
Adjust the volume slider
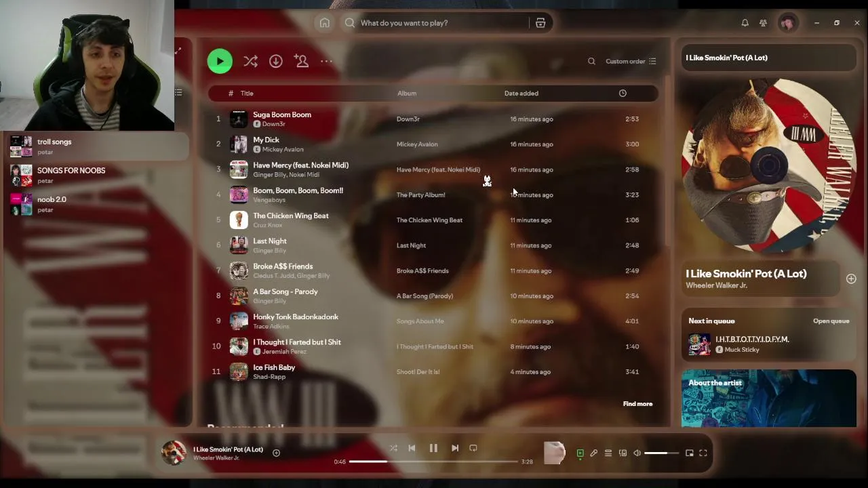pos(661,453)
